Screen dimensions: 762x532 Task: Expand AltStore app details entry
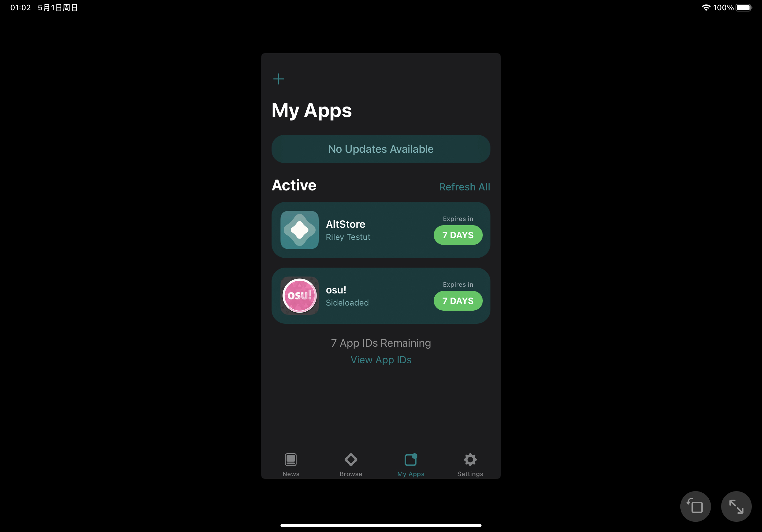click(x=381, y=230)
